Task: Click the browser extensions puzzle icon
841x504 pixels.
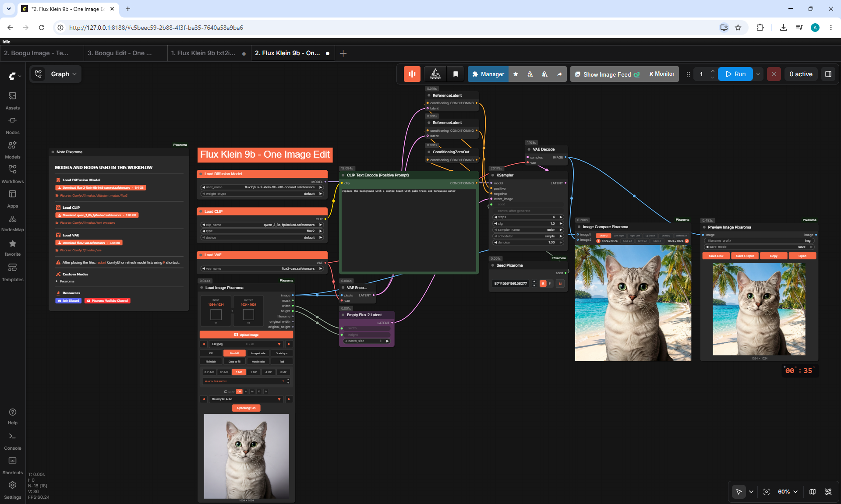Action: pyautogui.click(x=760, y=28)
